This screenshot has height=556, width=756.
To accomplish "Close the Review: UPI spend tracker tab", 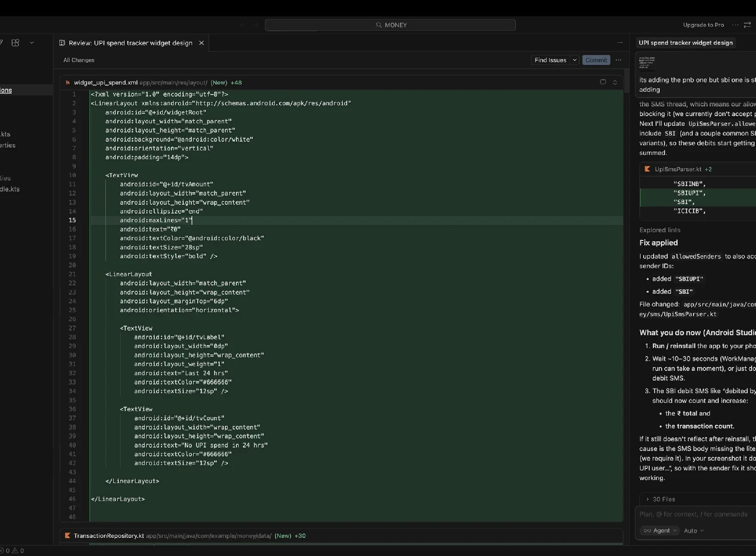I will pyautogui.click(x=201, y=43).
